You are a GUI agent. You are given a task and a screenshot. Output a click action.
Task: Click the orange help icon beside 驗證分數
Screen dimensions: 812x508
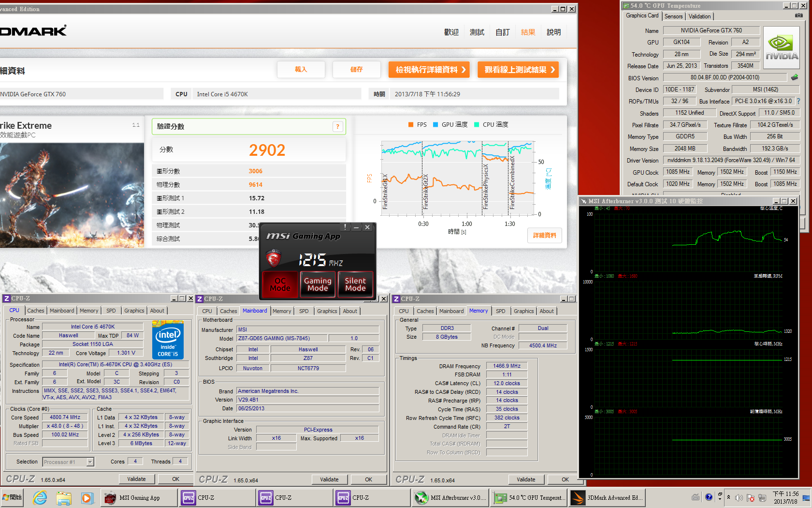[x=338, y=127]
